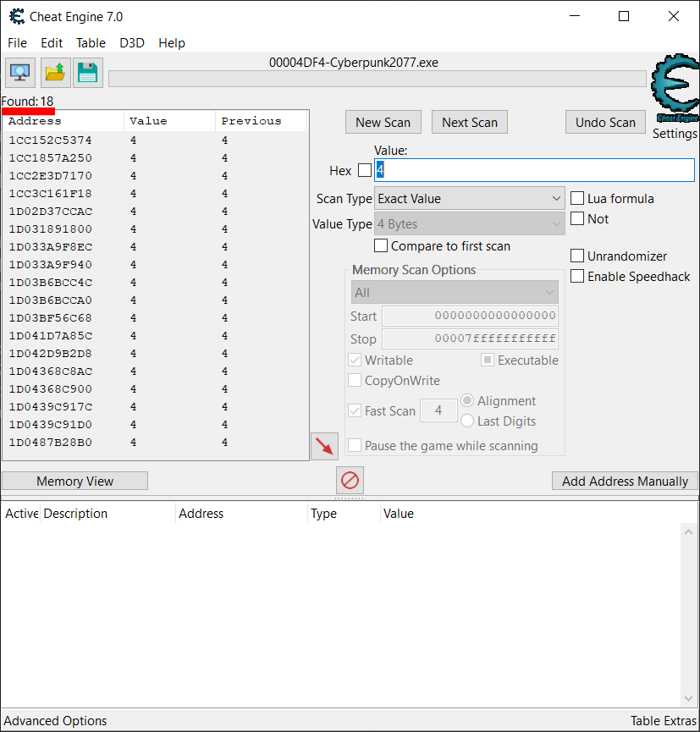Click the red arrow to copy selected addresses
Image resolution: width=700 pixels, height=732 pixels.
(x=324, y=446)
